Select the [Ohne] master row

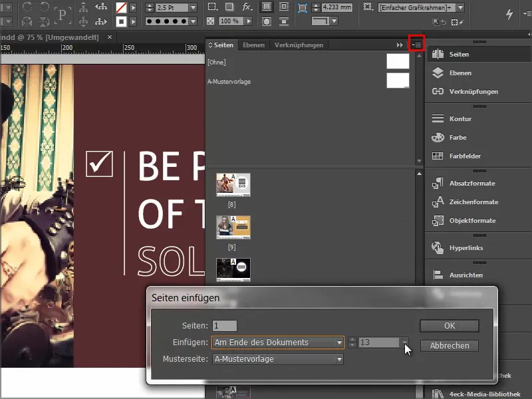(x=309, y=62)
